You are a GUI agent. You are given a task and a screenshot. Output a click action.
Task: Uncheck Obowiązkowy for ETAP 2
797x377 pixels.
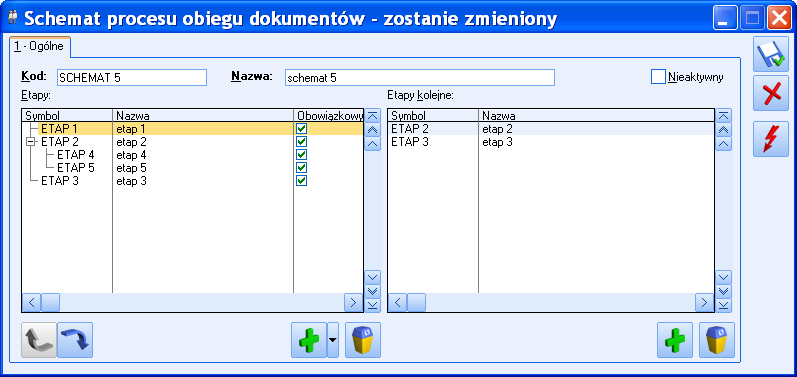pyautogui.click(x=301, y=141)
